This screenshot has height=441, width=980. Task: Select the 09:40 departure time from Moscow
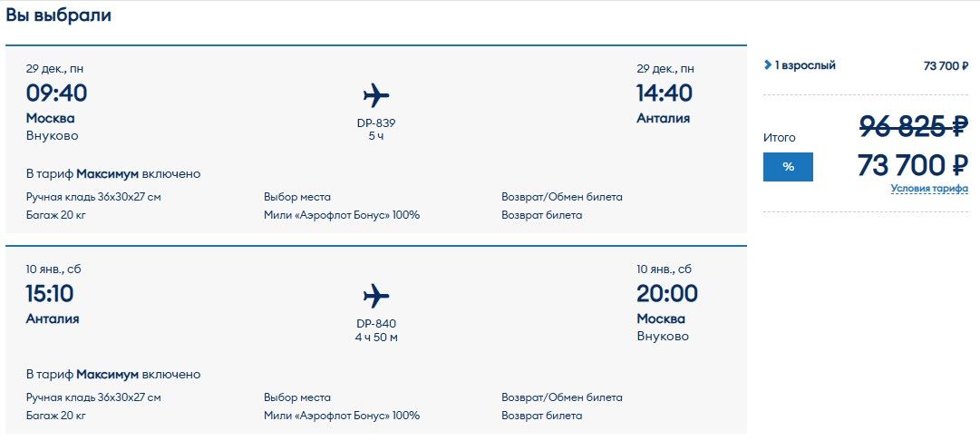click(56, 93)
